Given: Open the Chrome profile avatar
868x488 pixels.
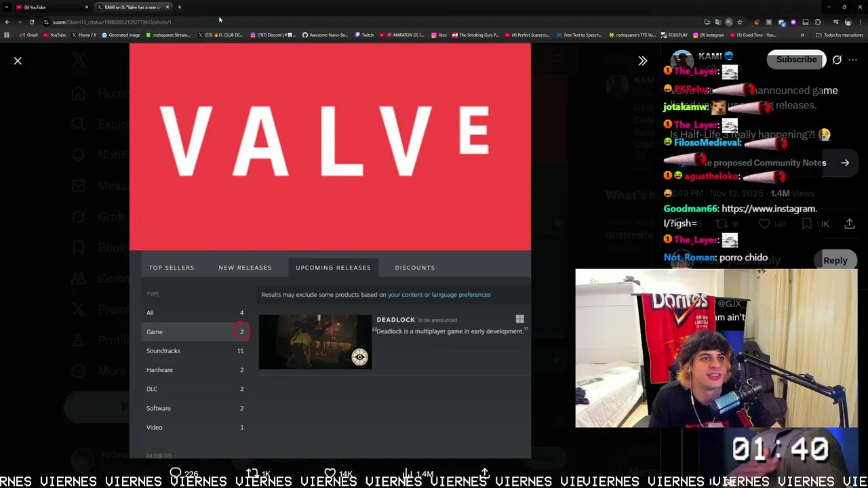Looking at the screenshot, I should pos(848,22).
